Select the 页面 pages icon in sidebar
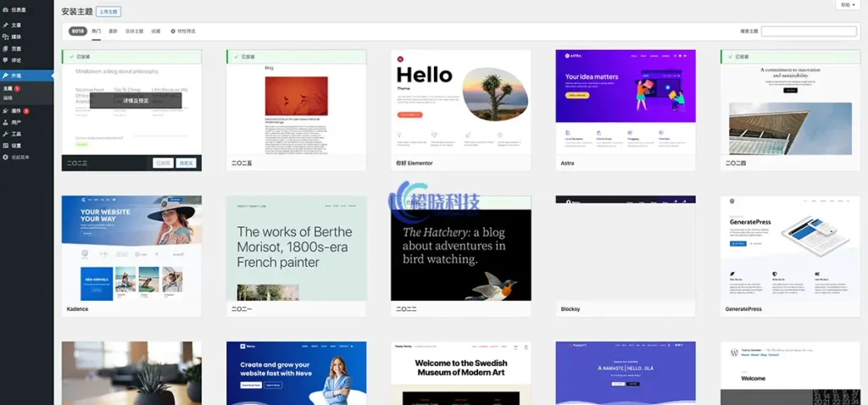868x405 pixels. (6, 48)
